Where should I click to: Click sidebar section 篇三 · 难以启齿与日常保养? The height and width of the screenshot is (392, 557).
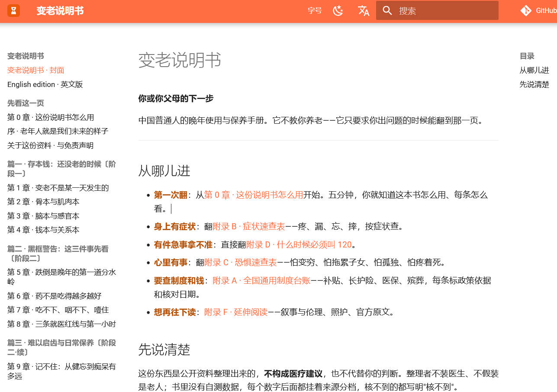point(62,347)
